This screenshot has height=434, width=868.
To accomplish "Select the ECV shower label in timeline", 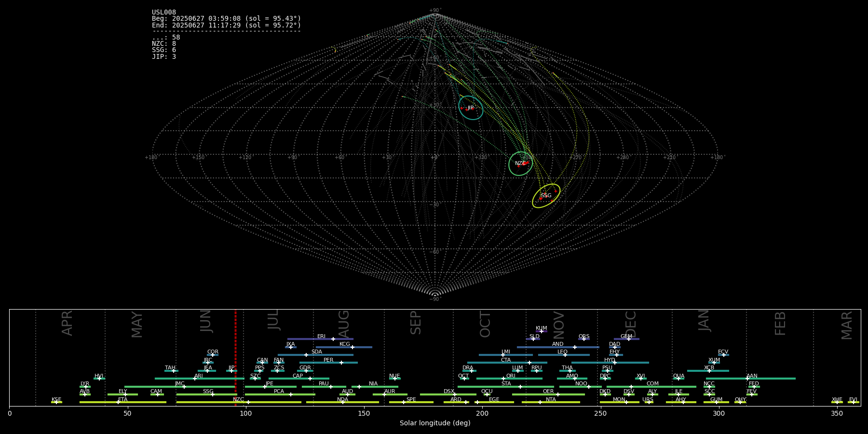I will click(x=723, y=352).
